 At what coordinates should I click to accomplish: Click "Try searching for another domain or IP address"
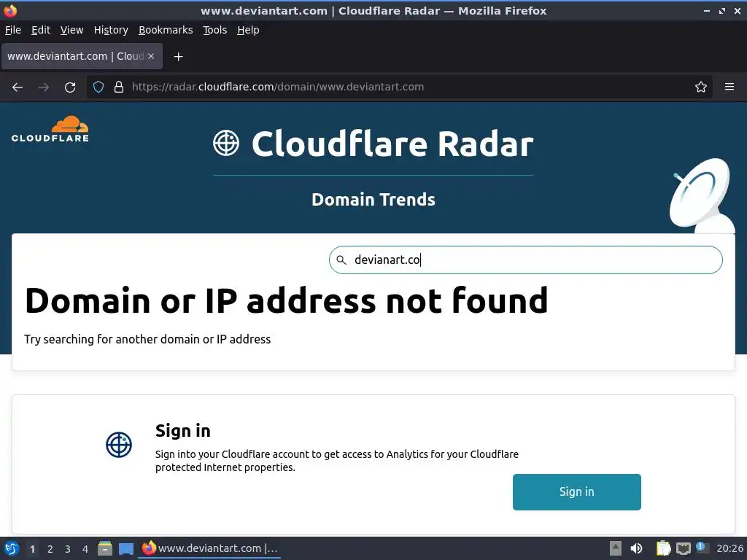point(147,339)
